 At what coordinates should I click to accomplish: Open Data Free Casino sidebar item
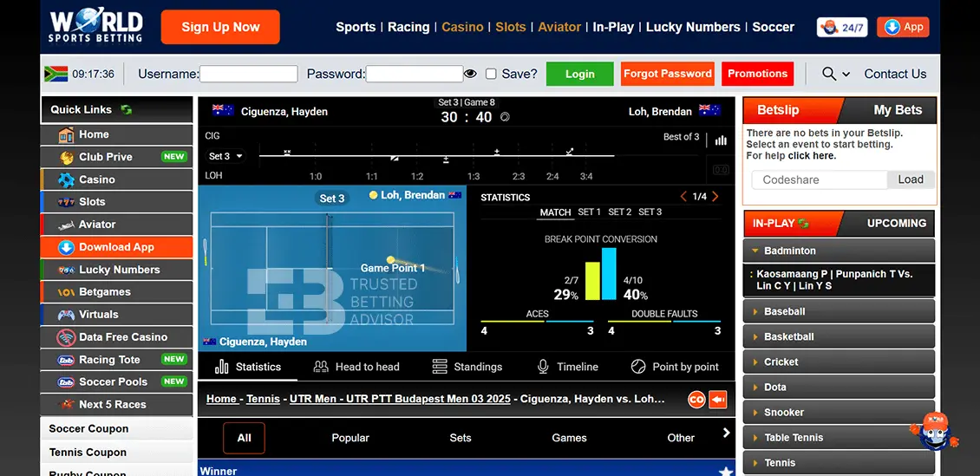[116, 336]
